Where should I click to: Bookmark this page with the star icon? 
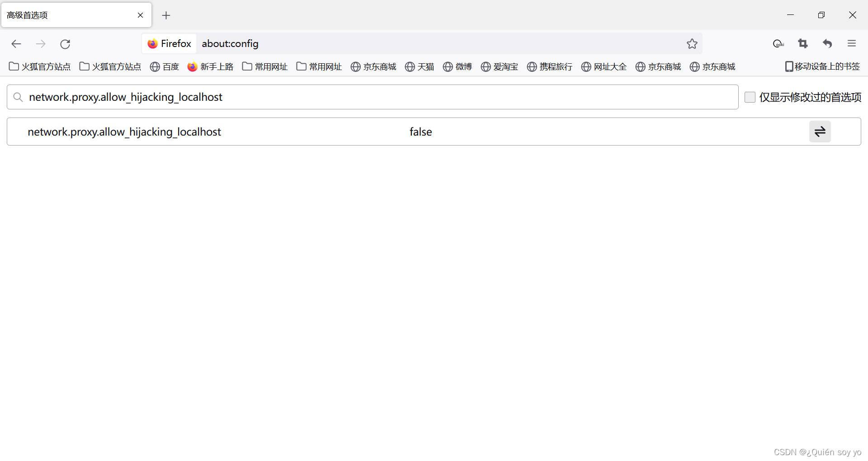(x=692, y=44)
